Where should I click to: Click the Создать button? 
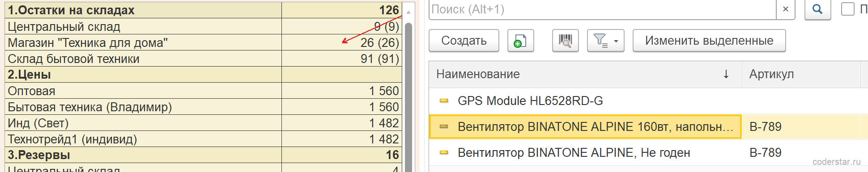pyautogui.click(x=464, y=41)
